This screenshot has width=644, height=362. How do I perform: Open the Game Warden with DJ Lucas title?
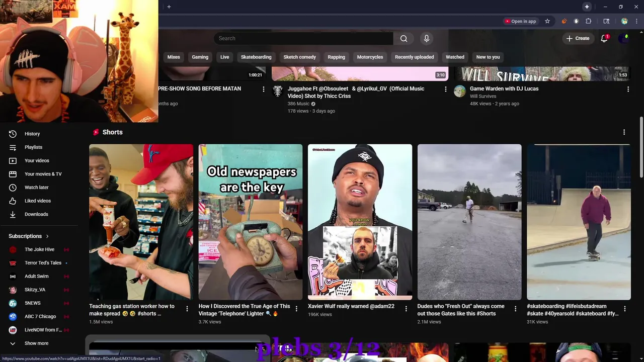tap(504, 88)
